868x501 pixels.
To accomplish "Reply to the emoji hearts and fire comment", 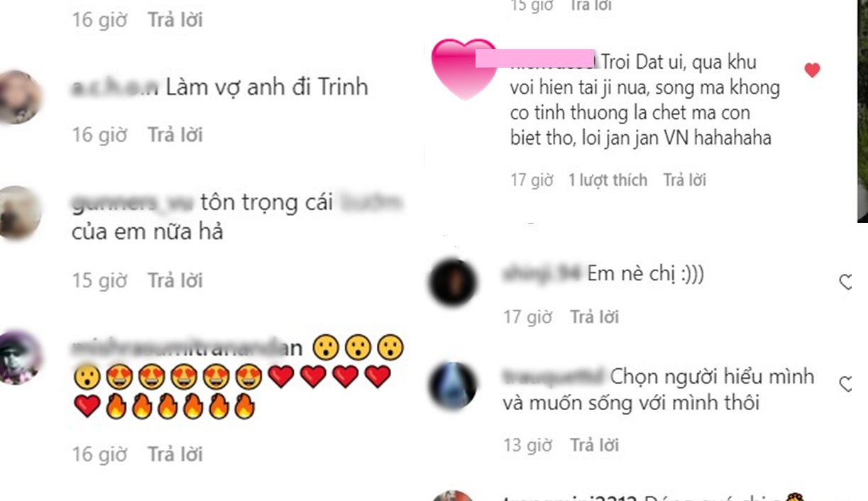I will click(x=175, y=453).
